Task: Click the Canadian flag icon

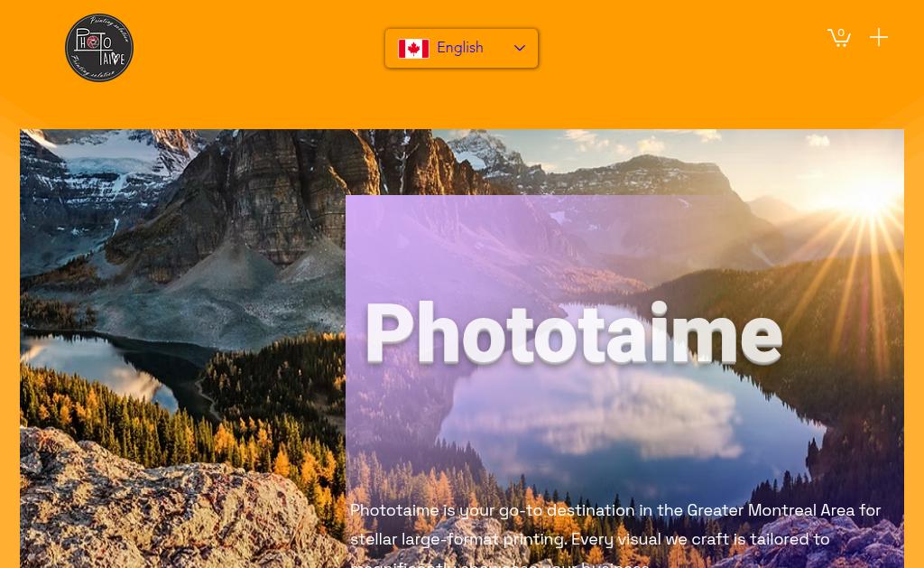Action: point(413,49)
